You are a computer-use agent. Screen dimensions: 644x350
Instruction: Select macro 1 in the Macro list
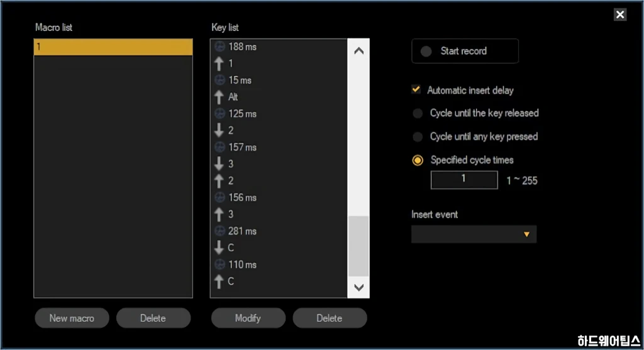coord(113,46)
